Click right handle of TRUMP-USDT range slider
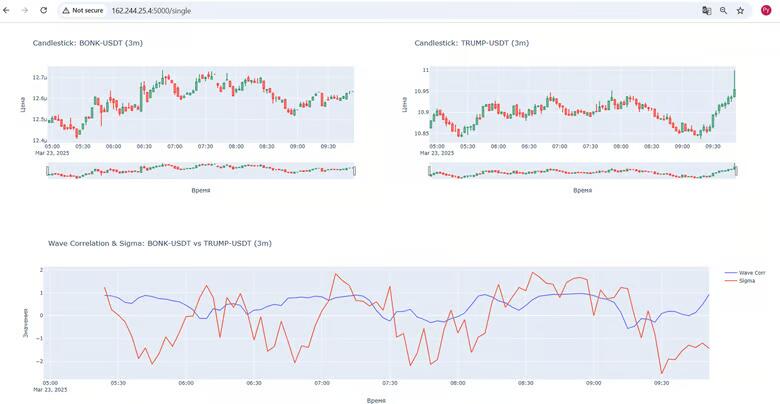This screenshot has width=780, height=404. [x=735, y=171]
